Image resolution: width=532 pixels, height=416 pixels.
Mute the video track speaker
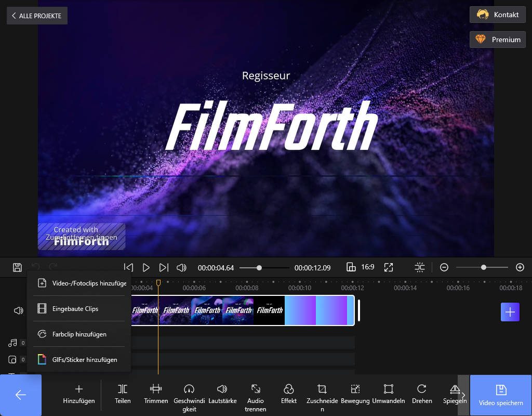(x=18, y=310)
